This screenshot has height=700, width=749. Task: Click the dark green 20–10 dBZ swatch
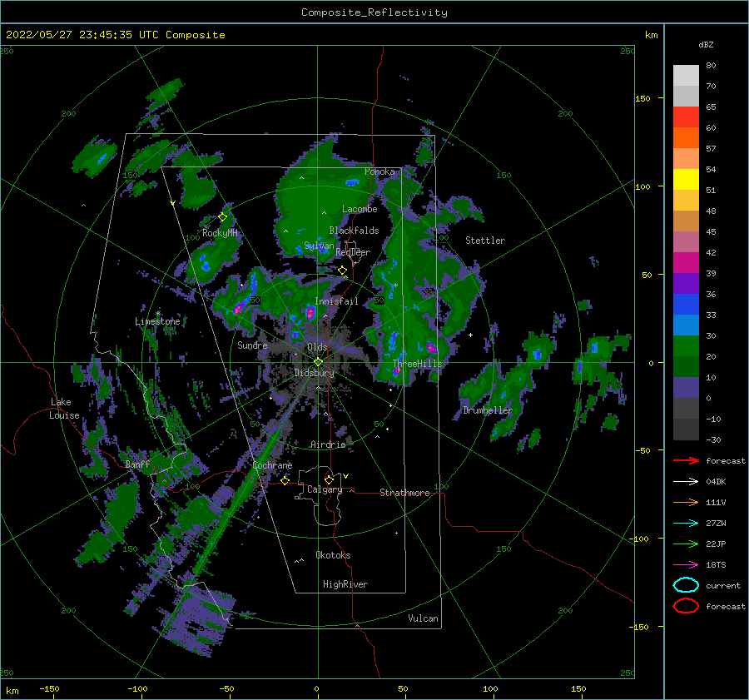(x=686, y=367)
